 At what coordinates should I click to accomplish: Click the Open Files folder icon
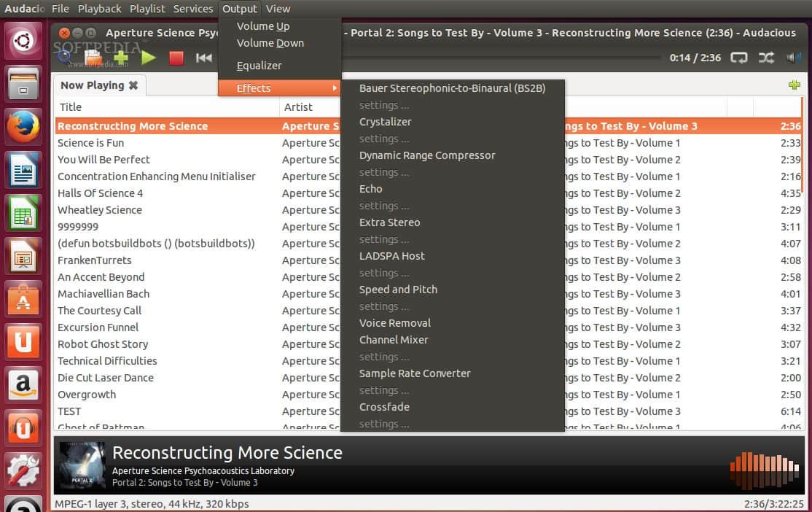(x=93, y=58)
